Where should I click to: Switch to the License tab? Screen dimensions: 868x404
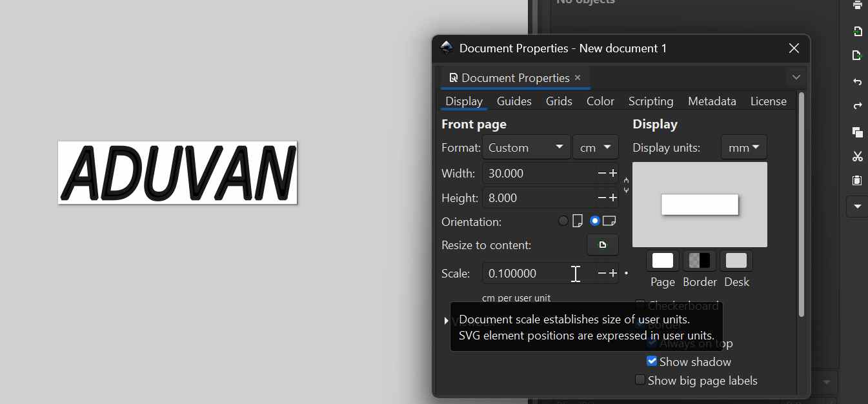click(768, 101)
